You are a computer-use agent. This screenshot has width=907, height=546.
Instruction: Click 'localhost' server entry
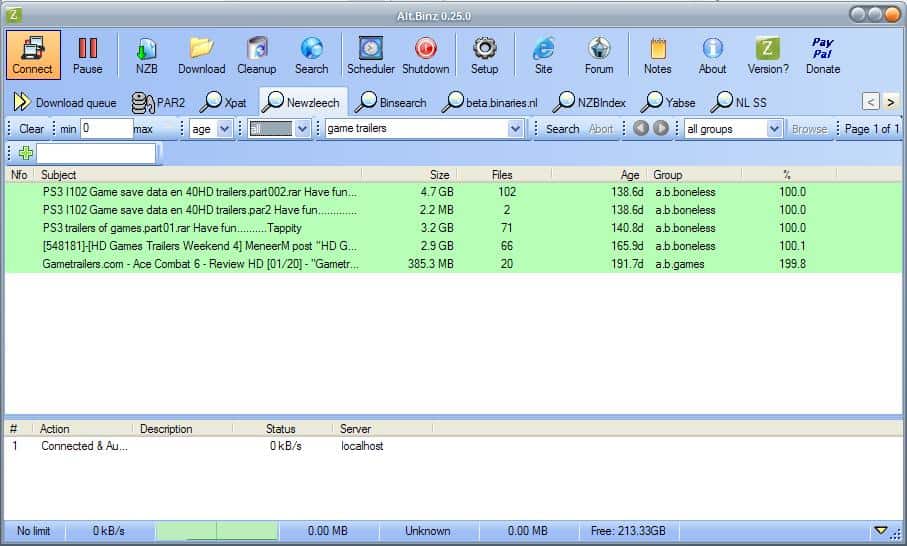(x=362, y=446)
